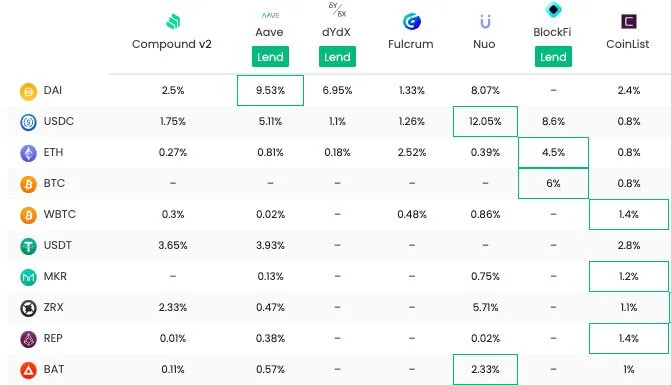Click the Lend button under BlockFi

[x=553, y=56]
